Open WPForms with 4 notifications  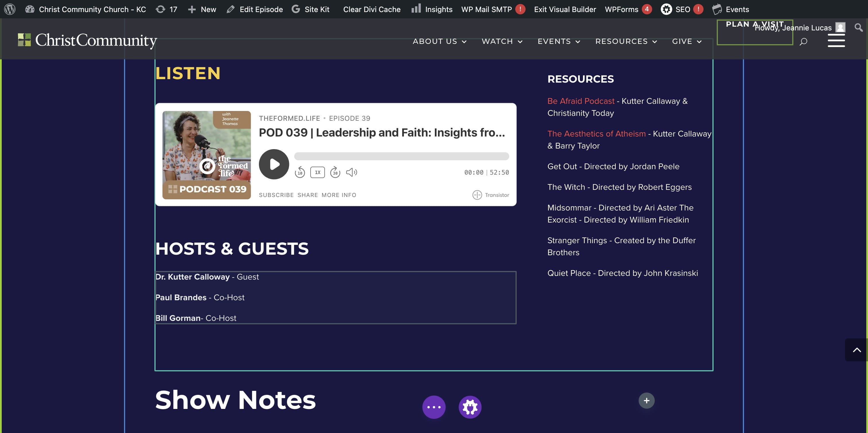click(628, 9)
